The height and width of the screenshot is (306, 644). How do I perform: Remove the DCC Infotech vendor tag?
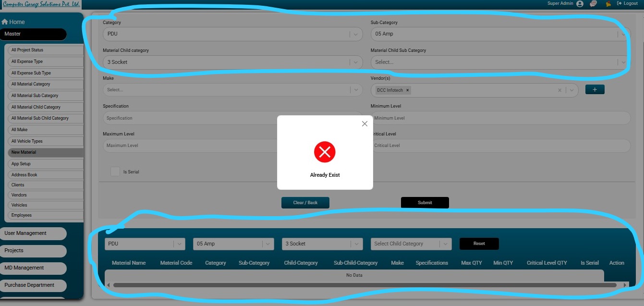coord(407,90)
